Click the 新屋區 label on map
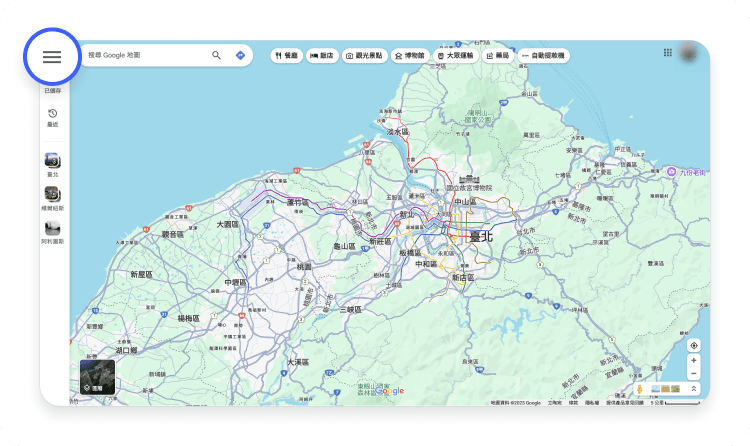 click(x=142, y=274)
